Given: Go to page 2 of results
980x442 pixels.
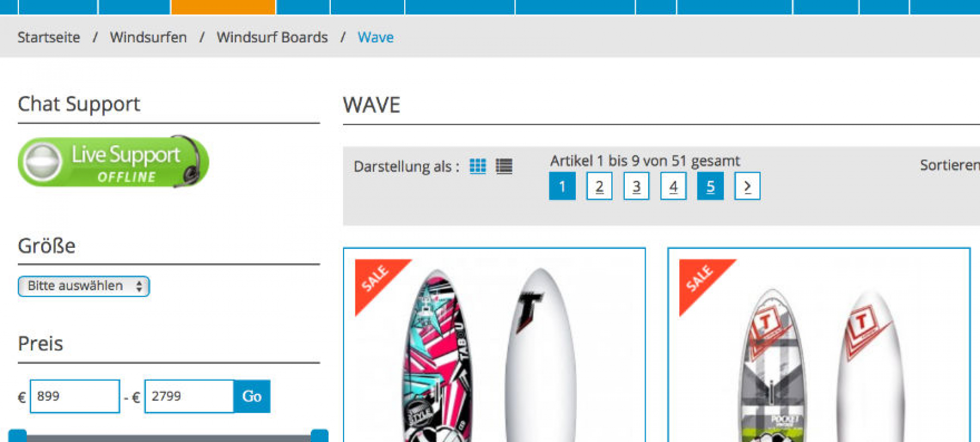Looking at the screenshot, I should pyautogui.click(x=599, y=187).
